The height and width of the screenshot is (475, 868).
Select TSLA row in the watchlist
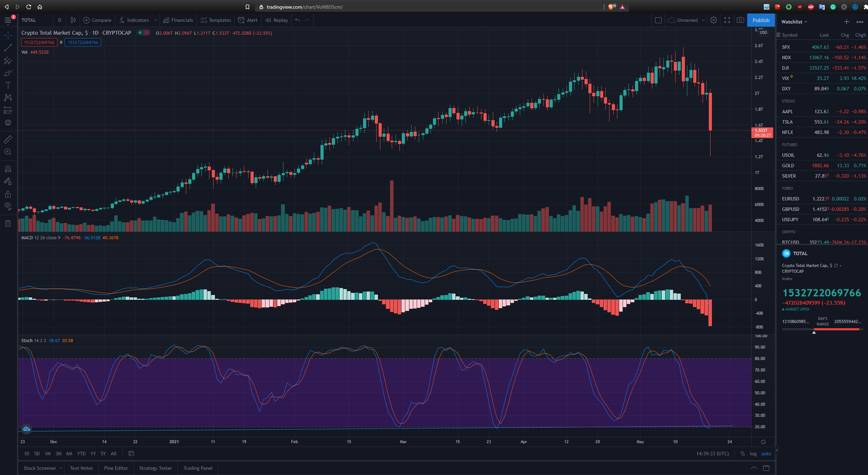[822, 122]
